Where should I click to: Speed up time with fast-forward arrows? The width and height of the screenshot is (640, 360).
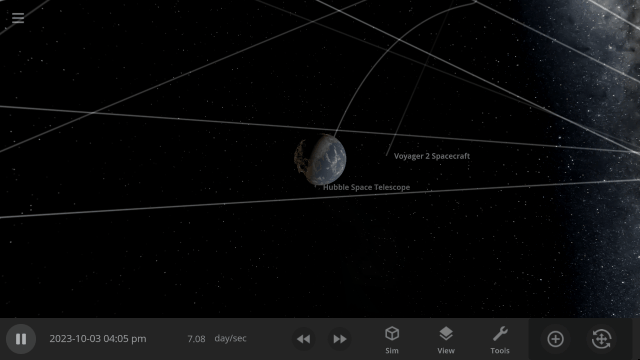tap(340, 339)
